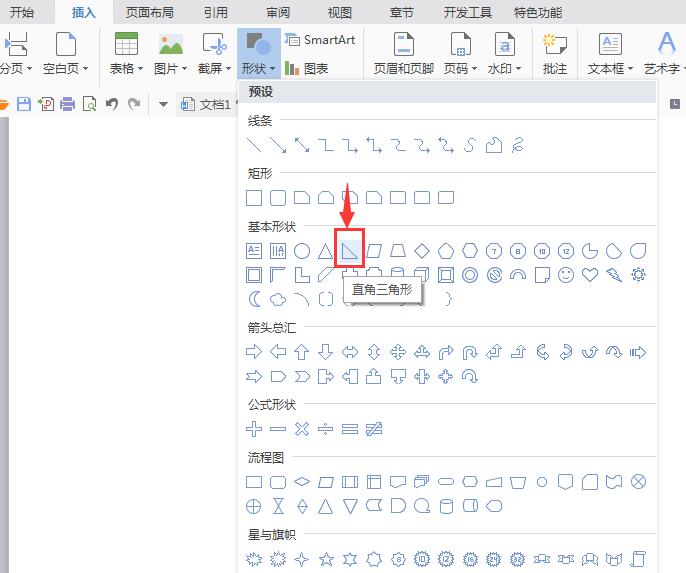
Task: Select the multiplication sign formula shape
Action: pyautogui.click(x=302, y=429)
